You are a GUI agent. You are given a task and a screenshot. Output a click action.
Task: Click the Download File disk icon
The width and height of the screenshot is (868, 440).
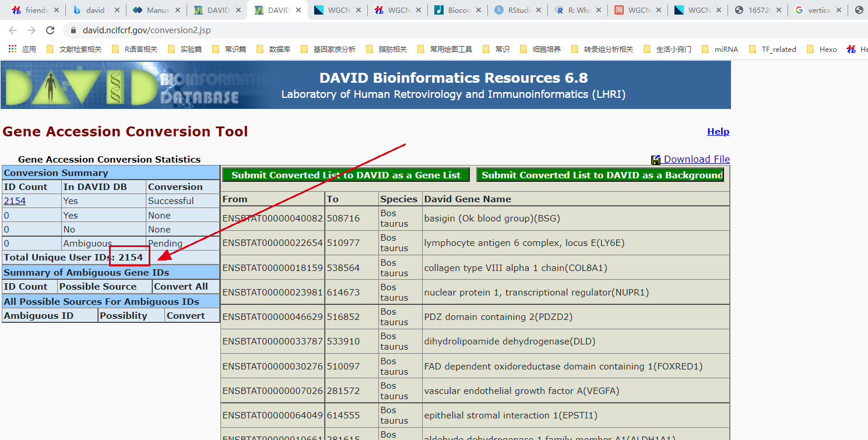(x=656, y=160)
